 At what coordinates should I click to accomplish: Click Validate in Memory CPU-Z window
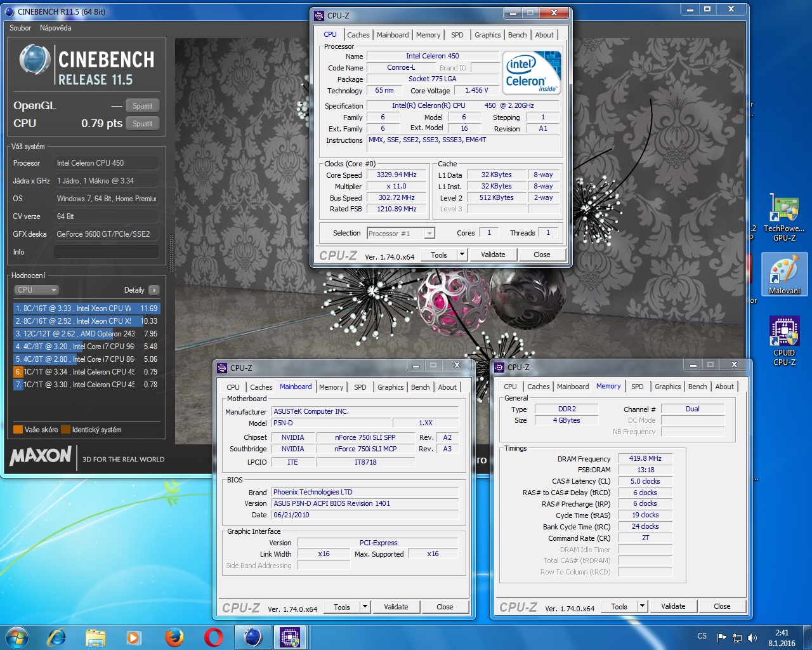673,606
